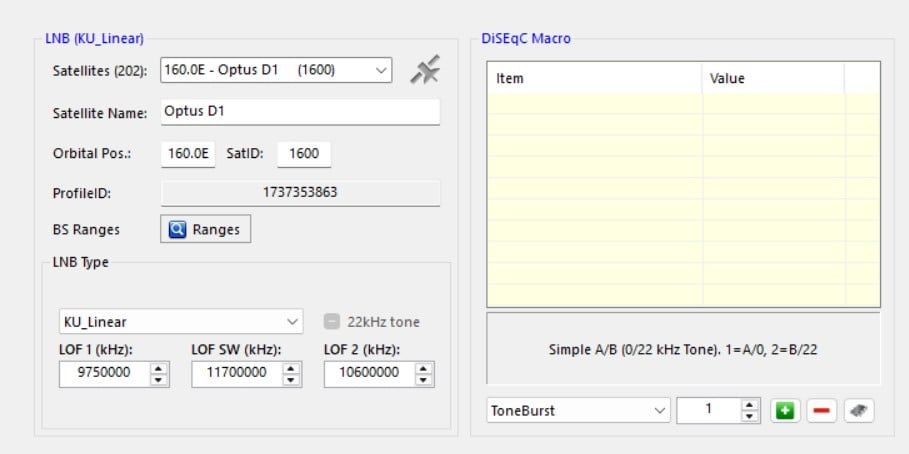Open the KU_Linear LNB type dropdown
The width and height of the screenshot is (909, 454).
(292, 322)
